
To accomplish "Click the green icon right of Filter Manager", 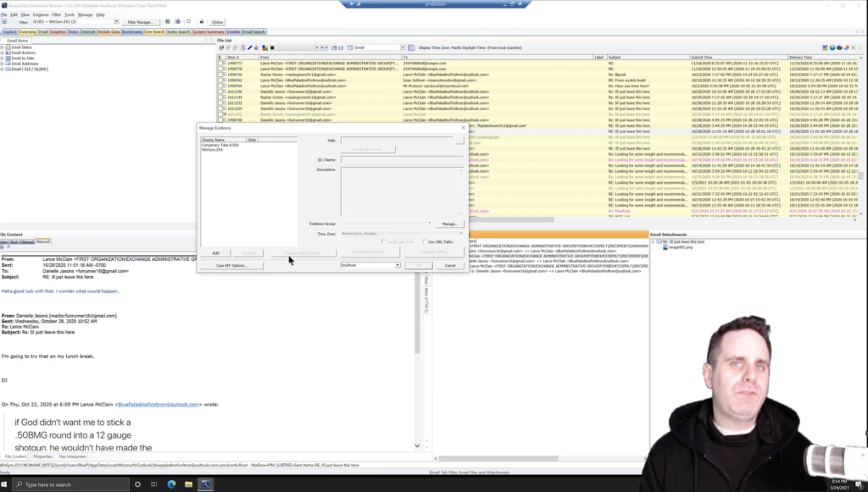I will point(167,22).
